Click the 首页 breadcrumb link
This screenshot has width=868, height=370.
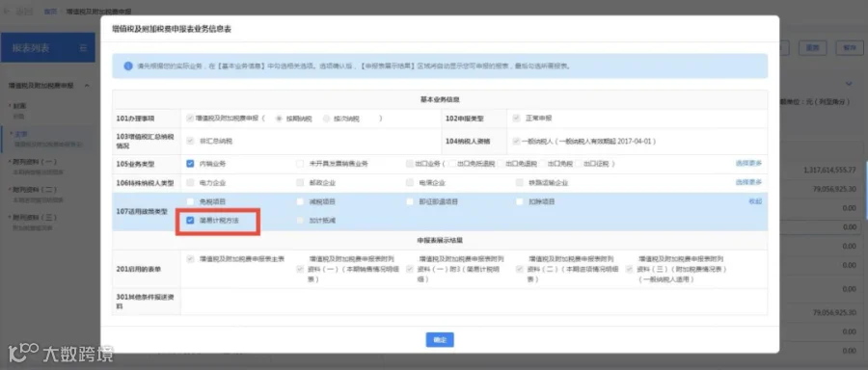pos(50,11)
